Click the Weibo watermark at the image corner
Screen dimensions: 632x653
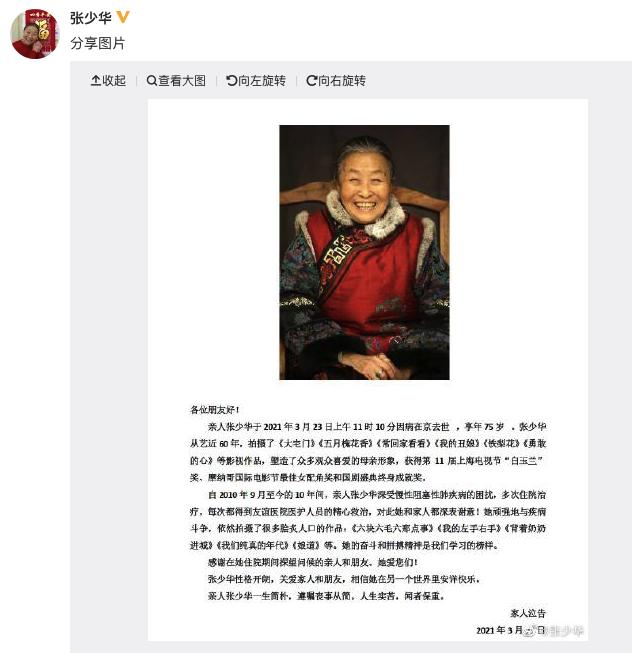tap(554, 631)
